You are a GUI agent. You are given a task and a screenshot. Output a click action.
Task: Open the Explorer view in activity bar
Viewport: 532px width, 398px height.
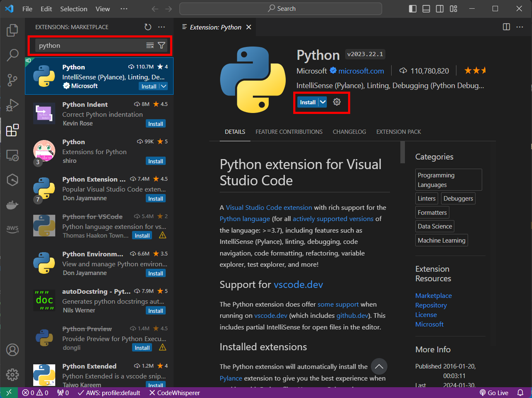[x=12, y=30]
